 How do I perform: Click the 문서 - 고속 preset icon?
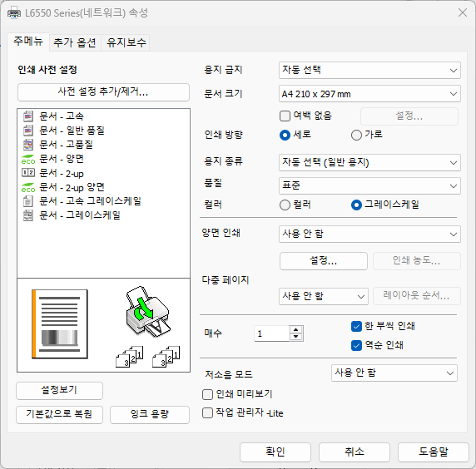(28, 116)
